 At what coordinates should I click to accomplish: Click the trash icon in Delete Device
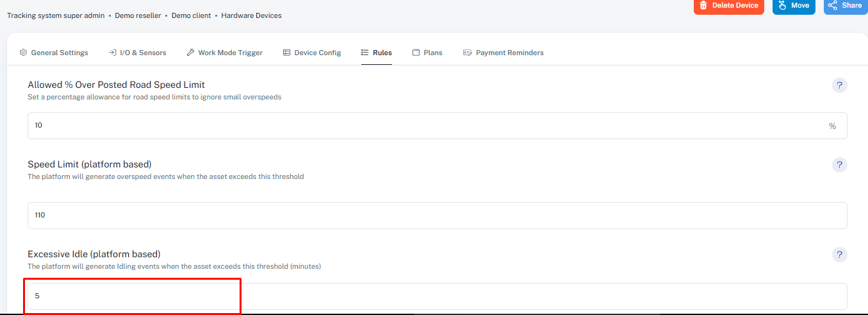point(703,6)
